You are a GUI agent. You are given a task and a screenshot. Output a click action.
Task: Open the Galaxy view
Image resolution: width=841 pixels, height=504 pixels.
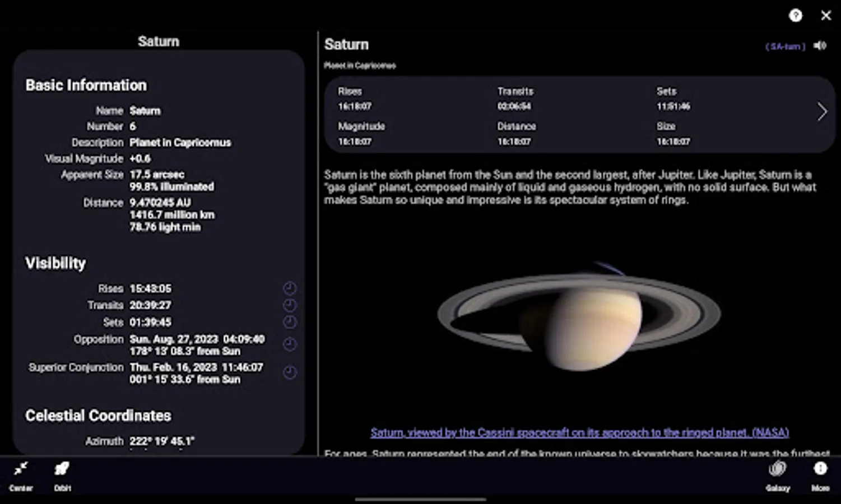pos(777,473)
